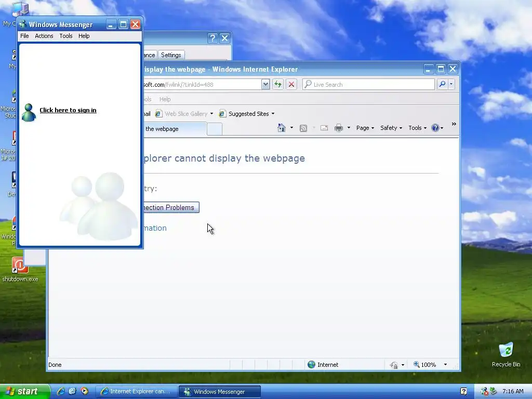Click the Protected Mode lock icon in status bar
This screenshot has height=399, width=532.
click(394, 365)
